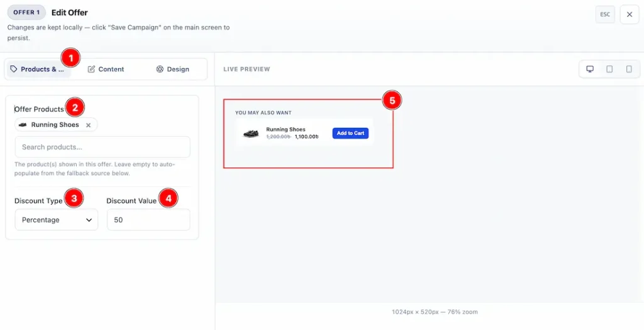Click the Running Shoes title in preview
Image resolution: width=644 pixels, height=330 pixels.
click(x=286, y=129)
